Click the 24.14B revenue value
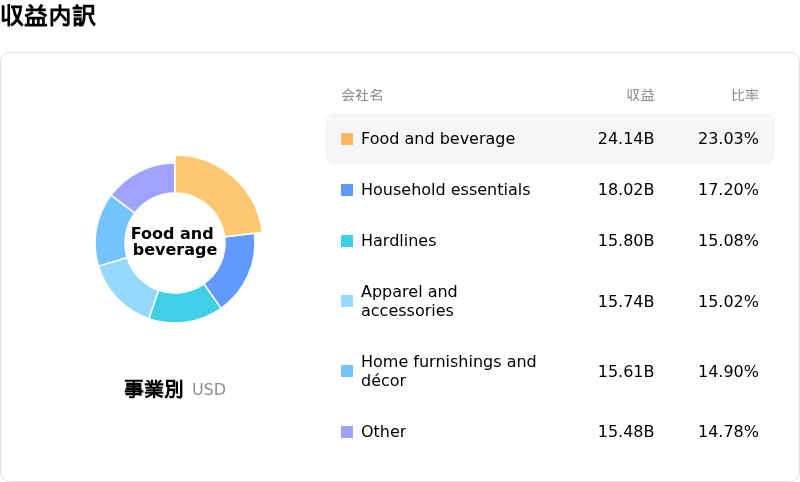800x482 pixels. 626,139
